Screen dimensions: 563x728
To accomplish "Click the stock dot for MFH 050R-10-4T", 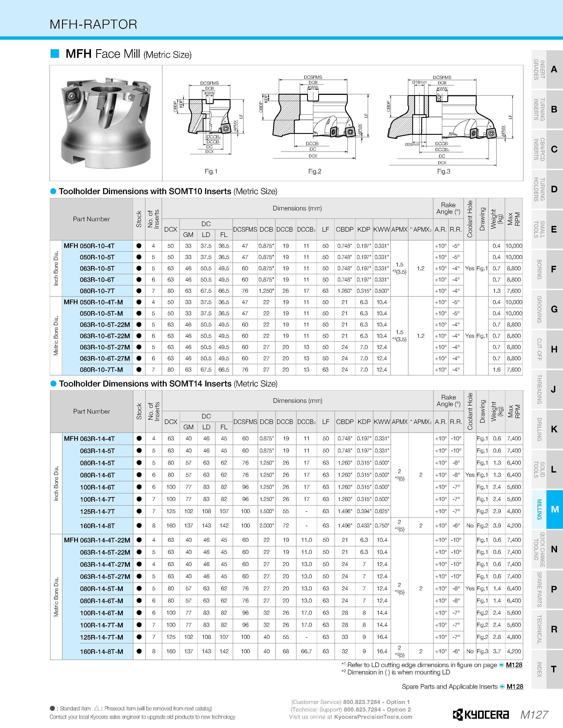I will click(x=139, y=246).
